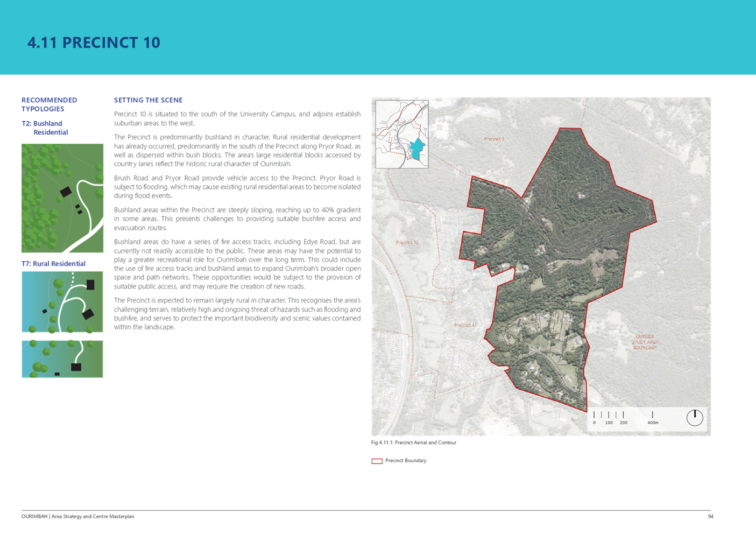
Task: Select the T7 Rural Residential illustration
Action: [62, 324]
